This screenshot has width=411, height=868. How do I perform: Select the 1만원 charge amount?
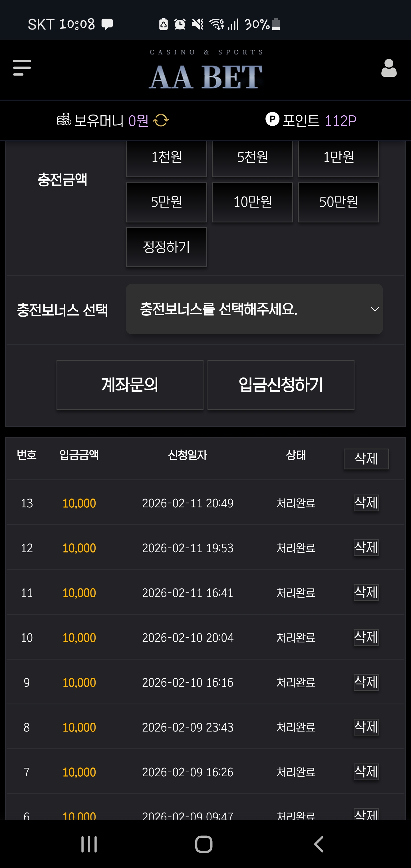click(x=338, y=157)
